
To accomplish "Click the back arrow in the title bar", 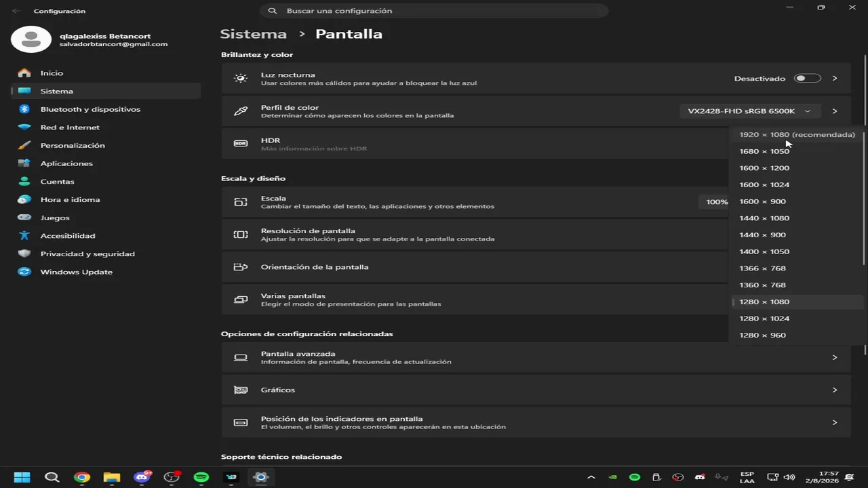I will 16,11.
